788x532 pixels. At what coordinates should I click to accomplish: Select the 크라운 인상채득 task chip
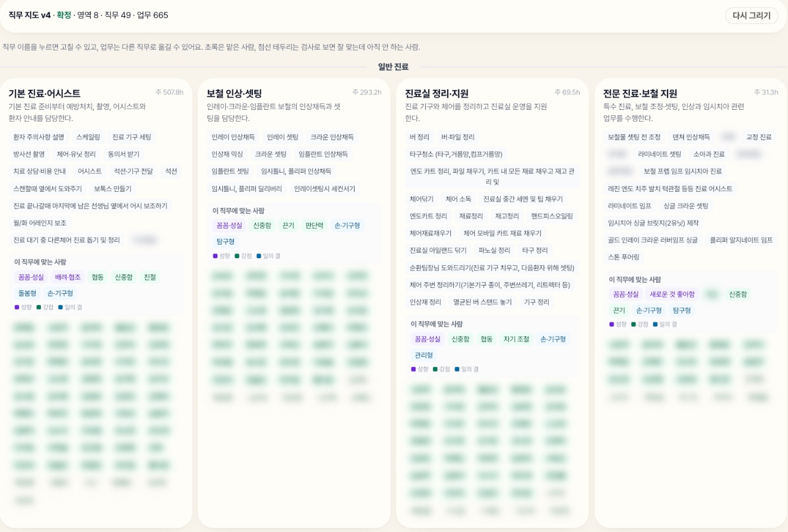pyautogui.click(x=332, y=137)
